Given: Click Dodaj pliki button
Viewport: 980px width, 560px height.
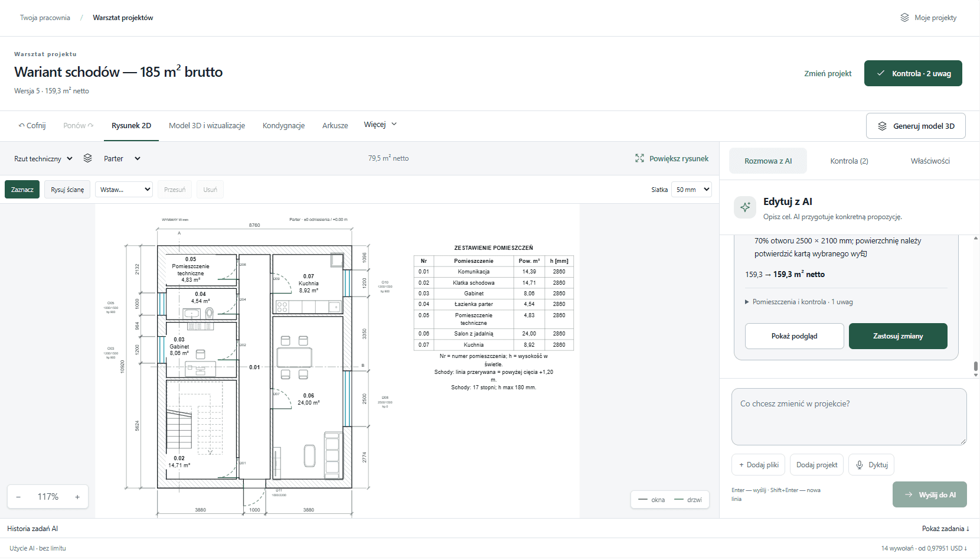Looking at the screenshot, I should [758, 465].
